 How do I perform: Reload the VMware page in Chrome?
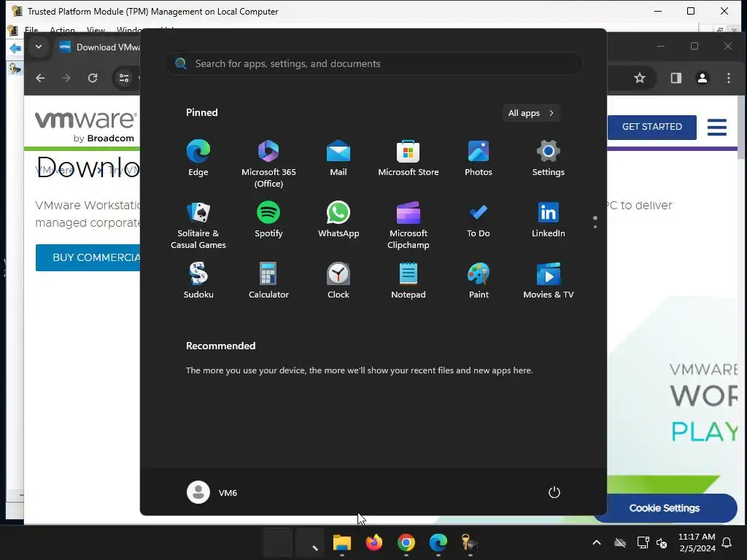(93, 78)
